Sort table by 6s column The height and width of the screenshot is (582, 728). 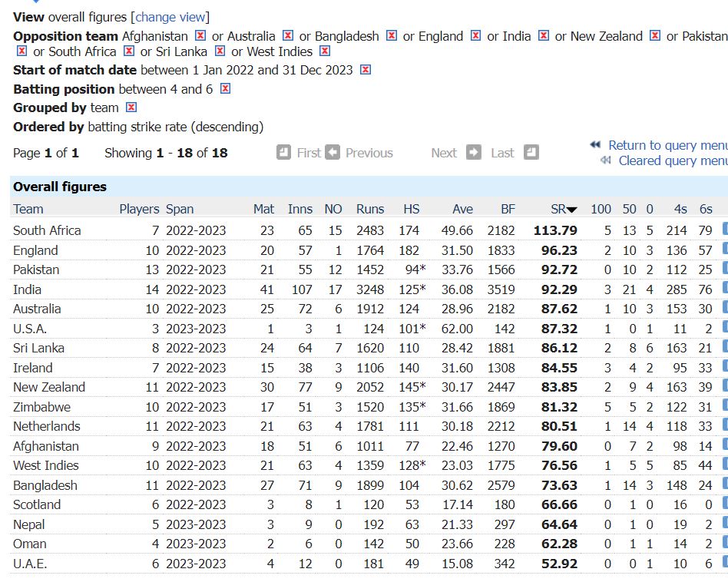(706, 210)
